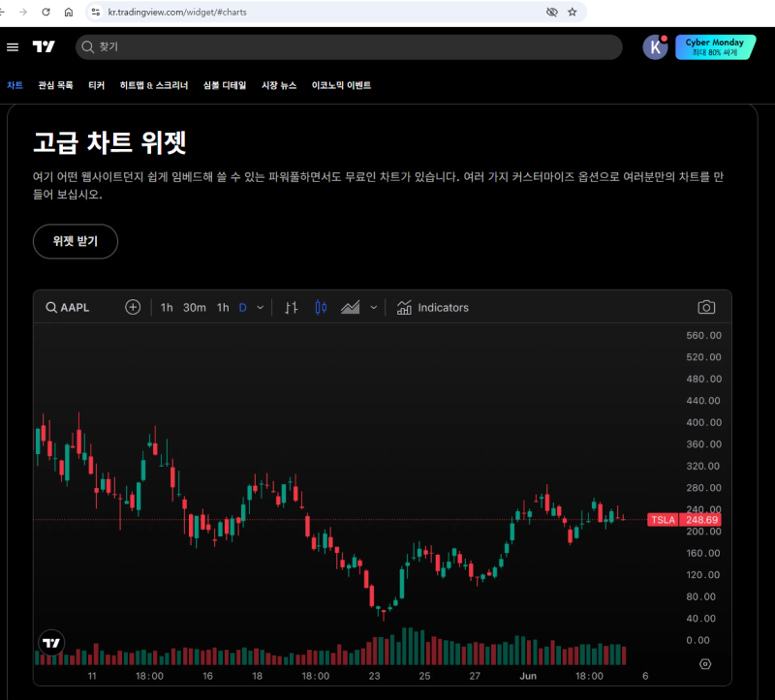Take a chart snapshot with camera icon

pyautogui.click(x=706, y=307)
